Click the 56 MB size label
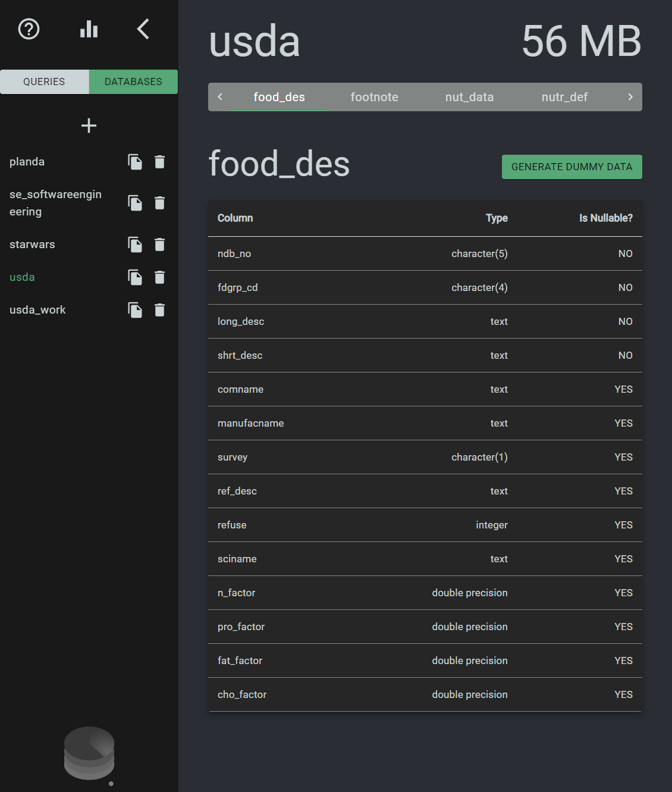 point(582,41)
